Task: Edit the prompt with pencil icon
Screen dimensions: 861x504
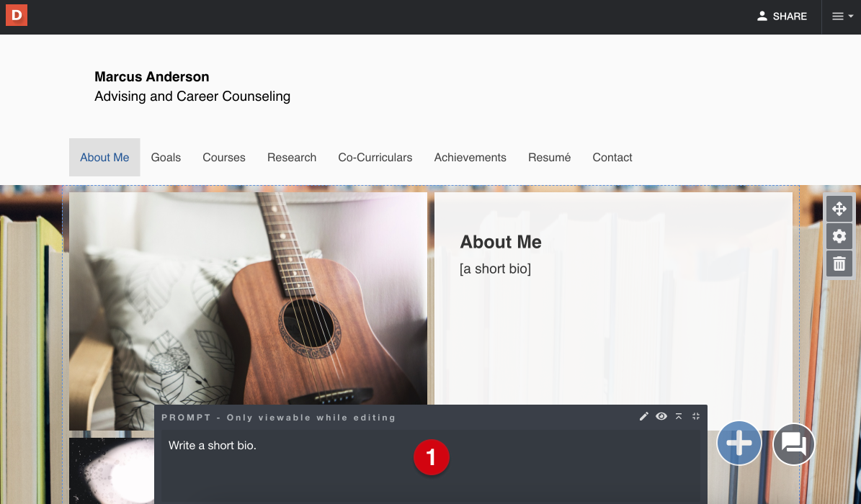Action: pyautogui.click(x=644, y=417)
